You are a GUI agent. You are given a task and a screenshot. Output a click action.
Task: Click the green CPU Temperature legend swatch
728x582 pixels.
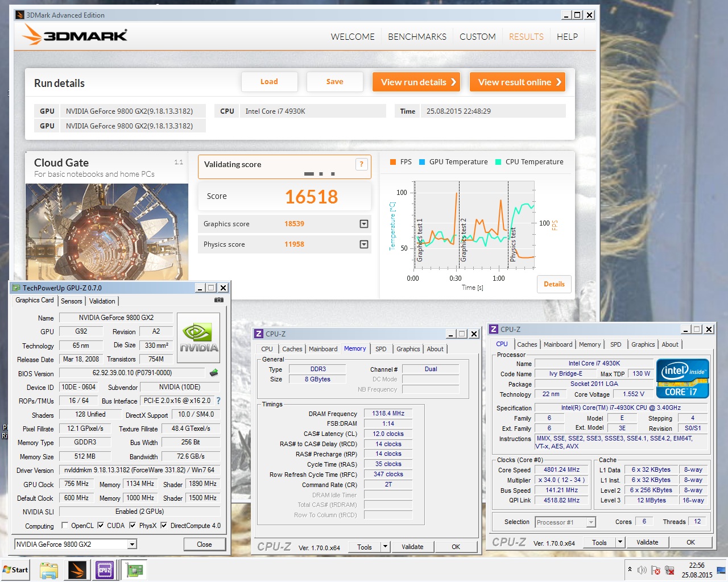[x=498, y=162]
